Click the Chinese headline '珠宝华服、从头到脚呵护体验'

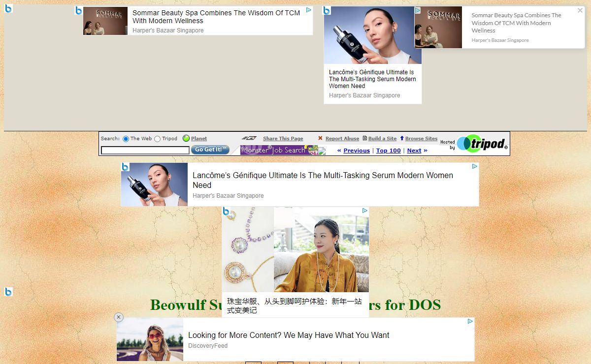tap(295, 306)
